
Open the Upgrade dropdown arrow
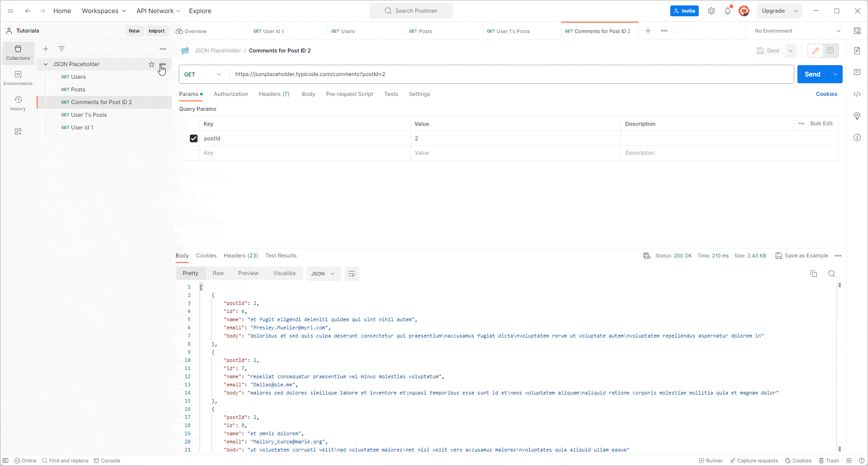click(796, 11)
